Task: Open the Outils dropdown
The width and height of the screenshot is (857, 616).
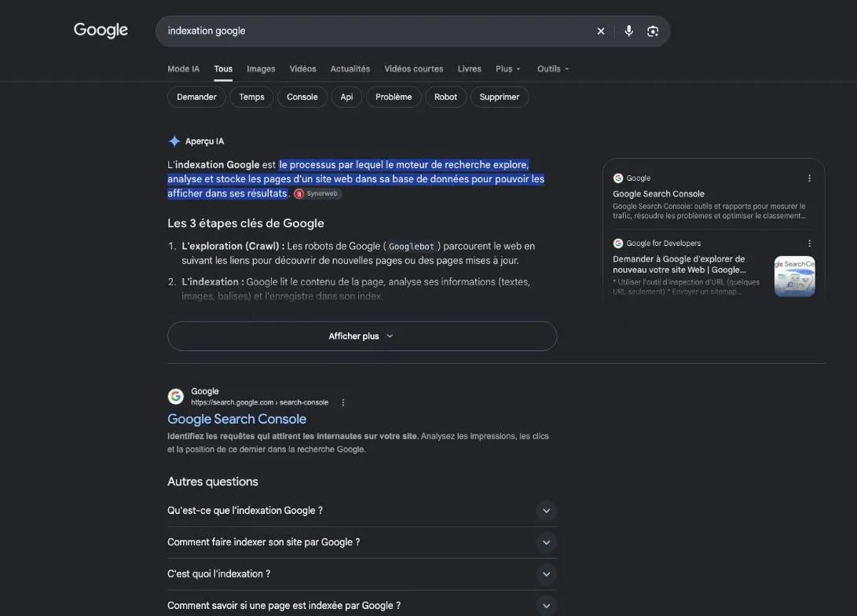Action: tap(553, 69)
